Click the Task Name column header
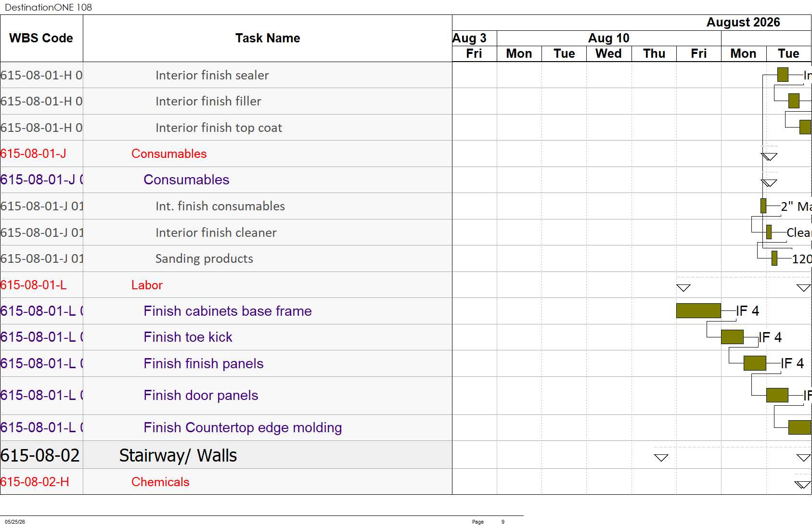 (268, 38)
